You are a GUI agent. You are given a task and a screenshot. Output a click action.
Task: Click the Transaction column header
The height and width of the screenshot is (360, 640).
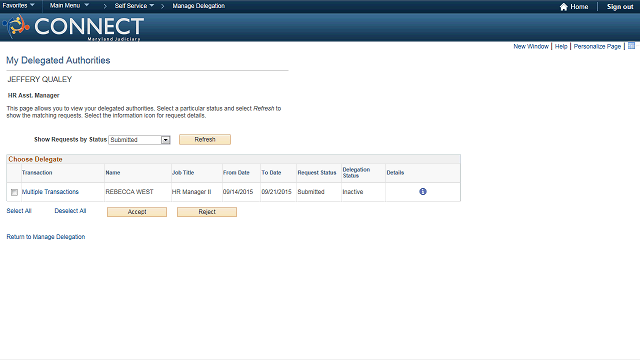tap(37, 173)
